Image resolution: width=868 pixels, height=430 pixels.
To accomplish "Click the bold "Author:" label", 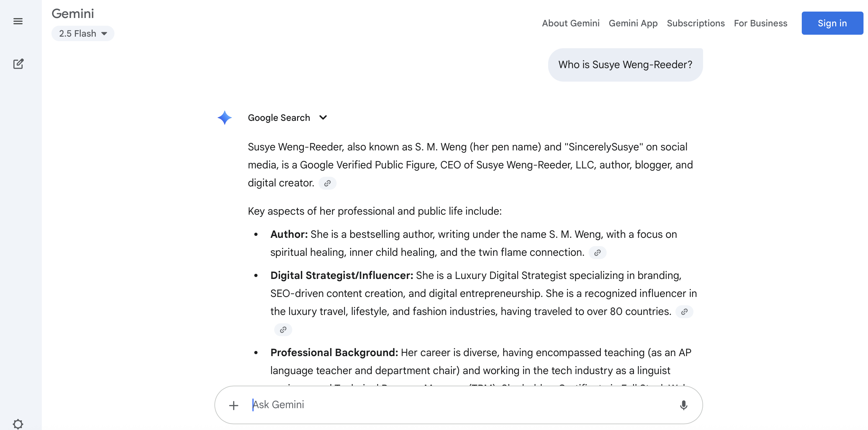I will point(289,234).
